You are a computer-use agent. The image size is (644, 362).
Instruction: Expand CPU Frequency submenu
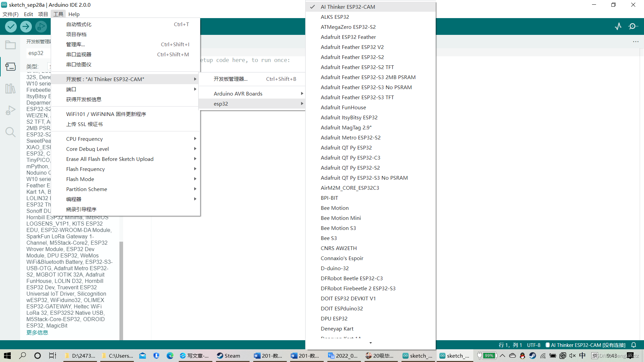[126, 139]
